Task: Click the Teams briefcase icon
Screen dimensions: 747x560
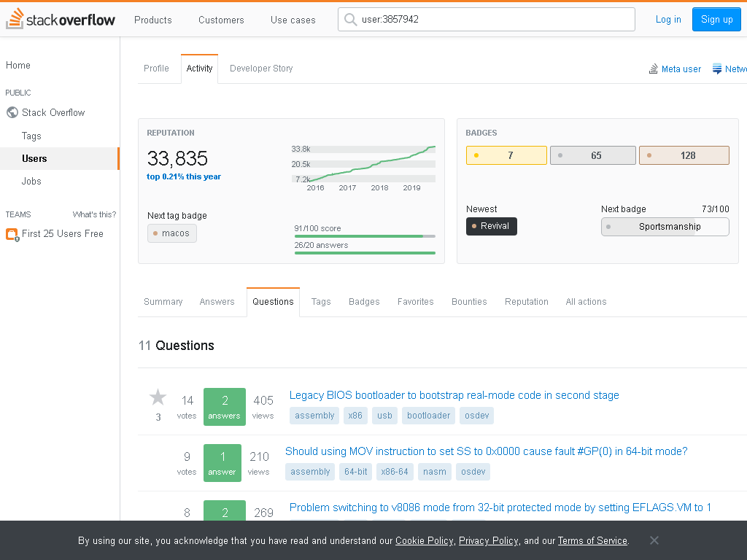Action: point(12,234)
